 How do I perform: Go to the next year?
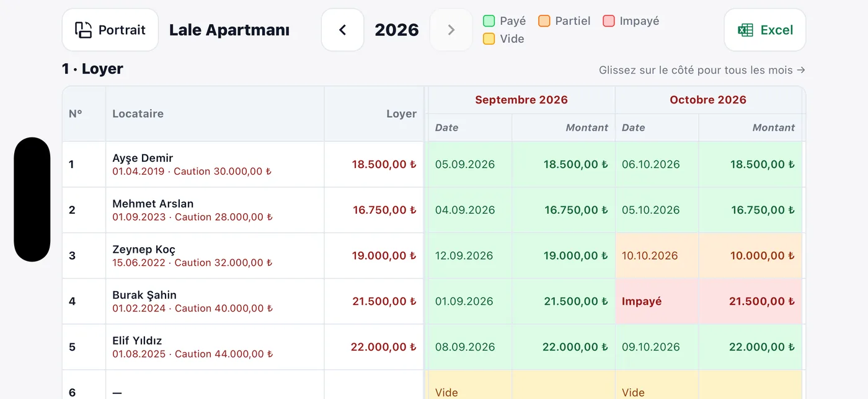[x=451, y=30]
